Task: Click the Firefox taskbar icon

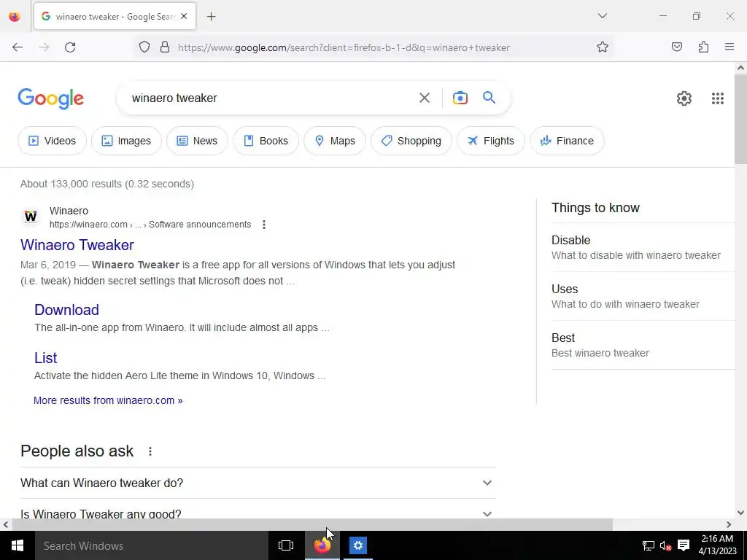Action: 322,545
